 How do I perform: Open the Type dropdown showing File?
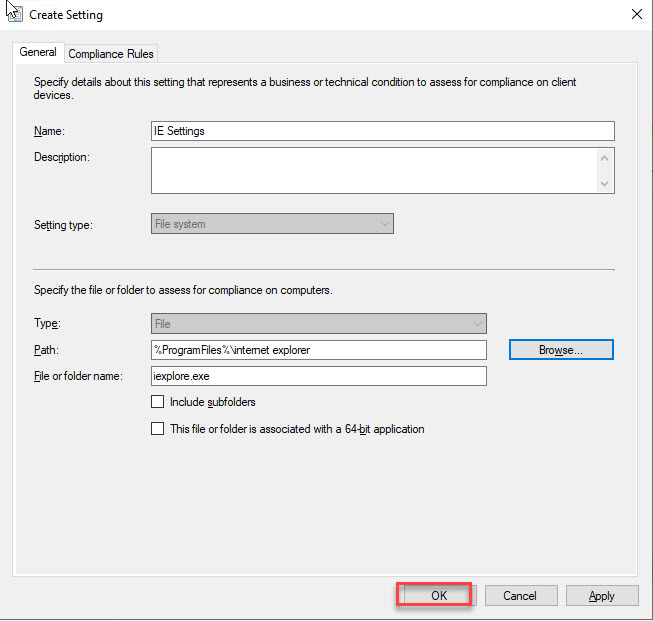(x=318, y=324)
